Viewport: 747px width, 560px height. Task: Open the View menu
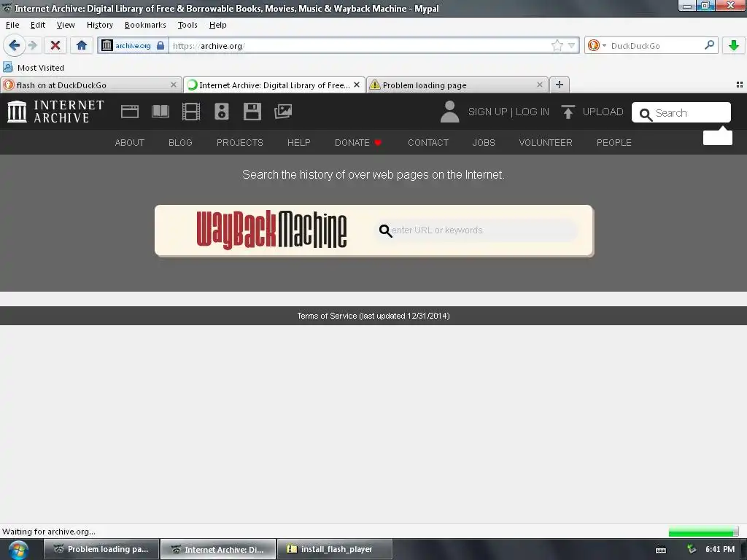pos(66,25)
